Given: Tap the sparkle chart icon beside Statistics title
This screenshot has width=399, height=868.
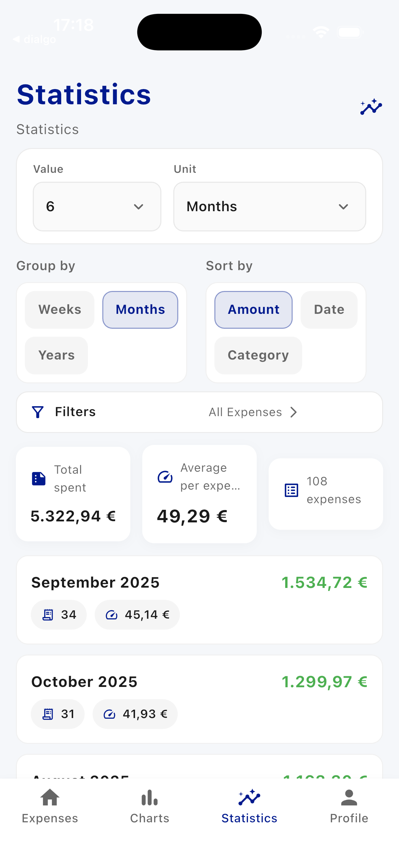Looking at the screenshot, I should [x=371, y=107].
